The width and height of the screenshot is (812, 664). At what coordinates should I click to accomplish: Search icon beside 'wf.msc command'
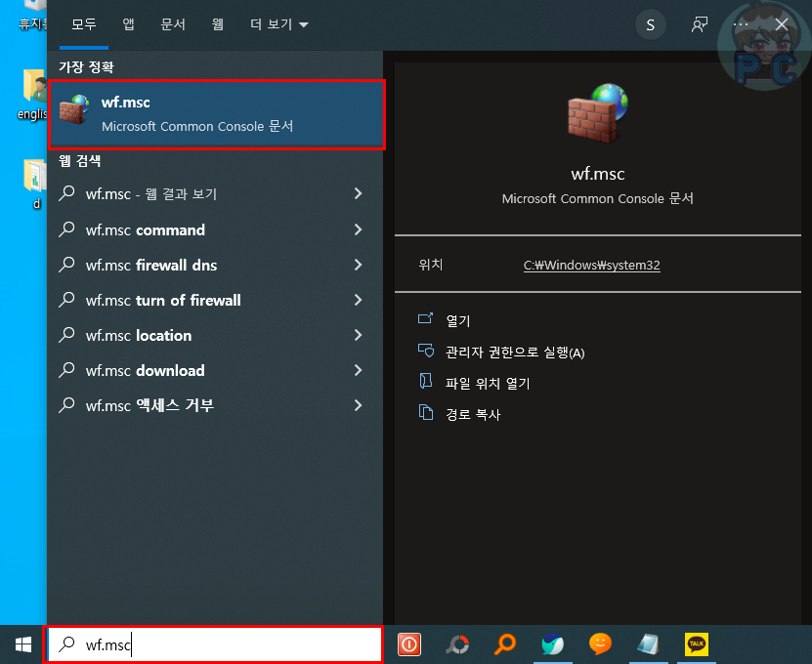click(66, 229)
